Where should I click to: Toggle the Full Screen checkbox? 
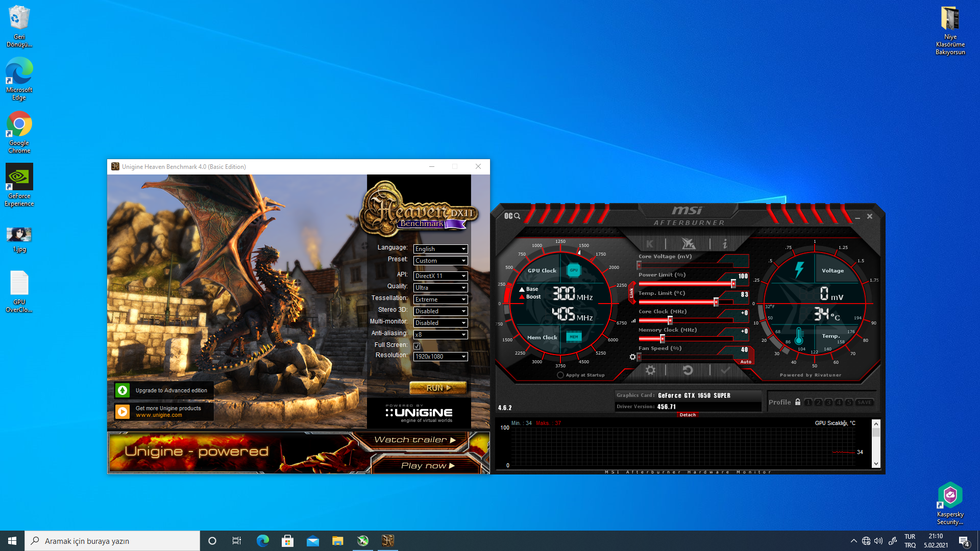[x=417, y=346]
